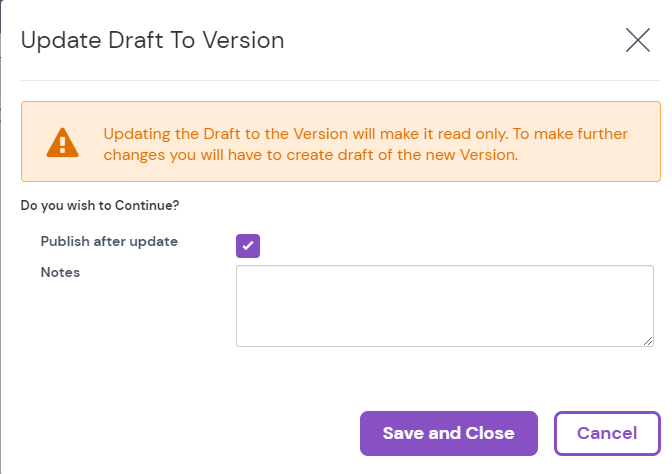Click the divider line below the dialog title
The height and width of the screenshot is (474, 672).
pyautogui.click(x=340, y=80)
